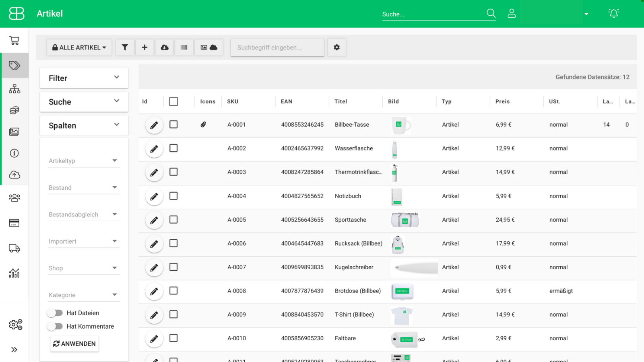Expand the Filter panel

(84, 78)
